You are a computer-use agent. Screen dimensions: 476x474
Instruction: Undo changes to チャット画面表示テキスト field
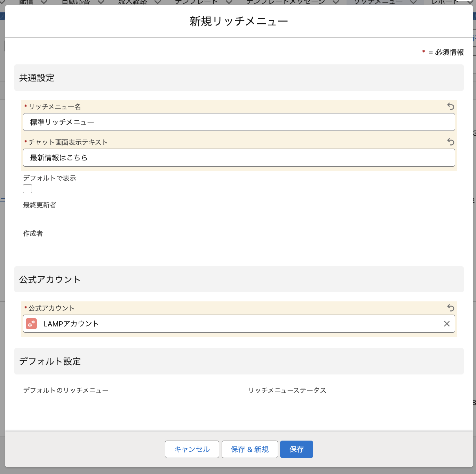pos(451,142)
